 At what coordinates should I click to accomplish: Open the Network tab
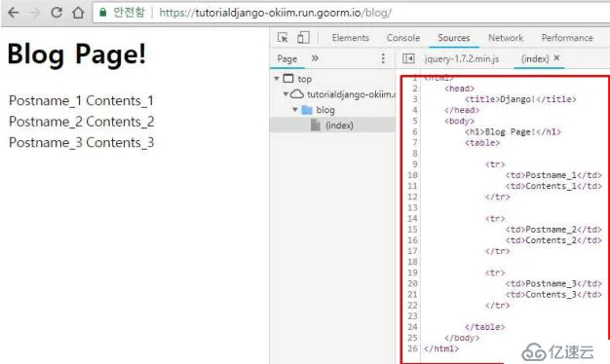click(506, 38)
